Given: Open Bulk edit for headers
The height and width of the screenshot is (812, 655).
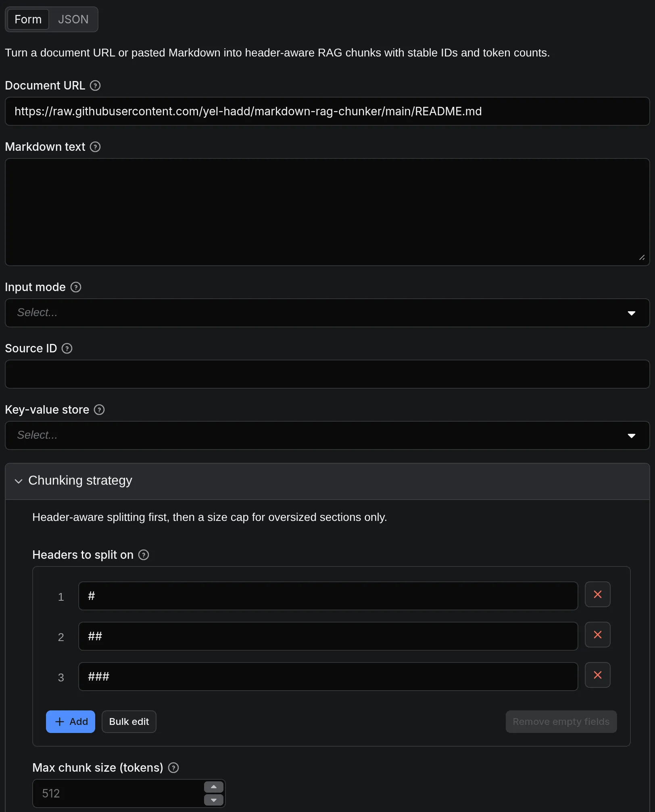Looking at the screenshot, I should pyautogui.click(x=129, y=722).
